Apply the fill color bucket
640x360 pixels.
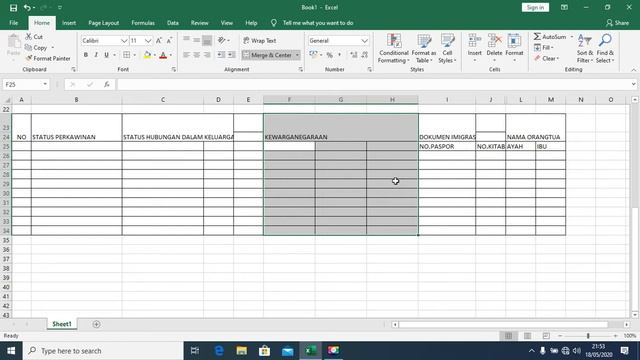click(x=147, y=55)
